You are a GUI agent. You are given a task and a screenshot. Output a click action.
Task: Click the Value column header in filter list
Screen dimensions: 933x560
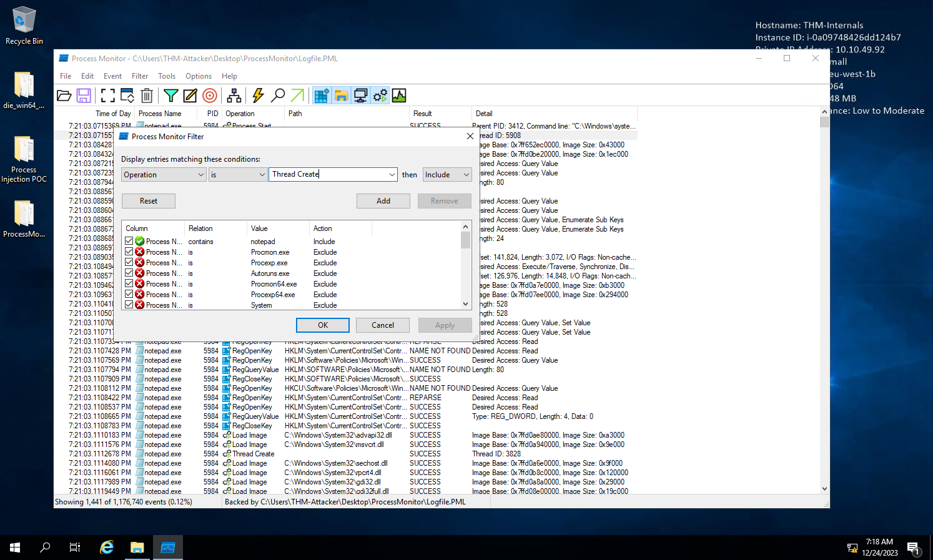pos(278,228)
